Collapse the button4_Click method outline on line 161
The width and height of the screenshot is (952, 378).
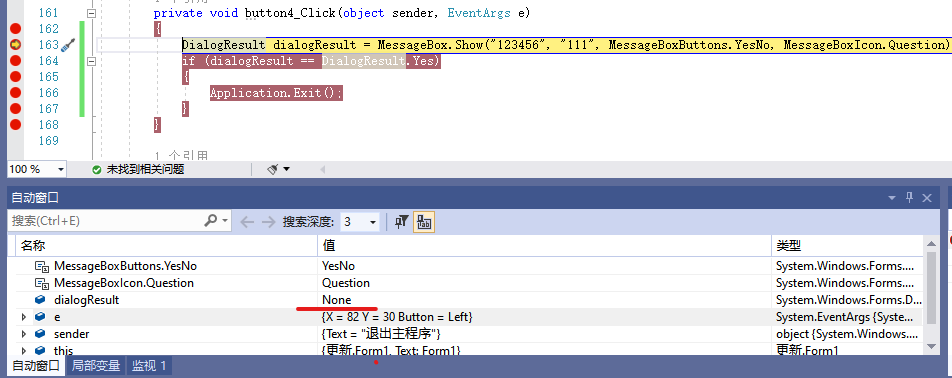tap(92, 13)
